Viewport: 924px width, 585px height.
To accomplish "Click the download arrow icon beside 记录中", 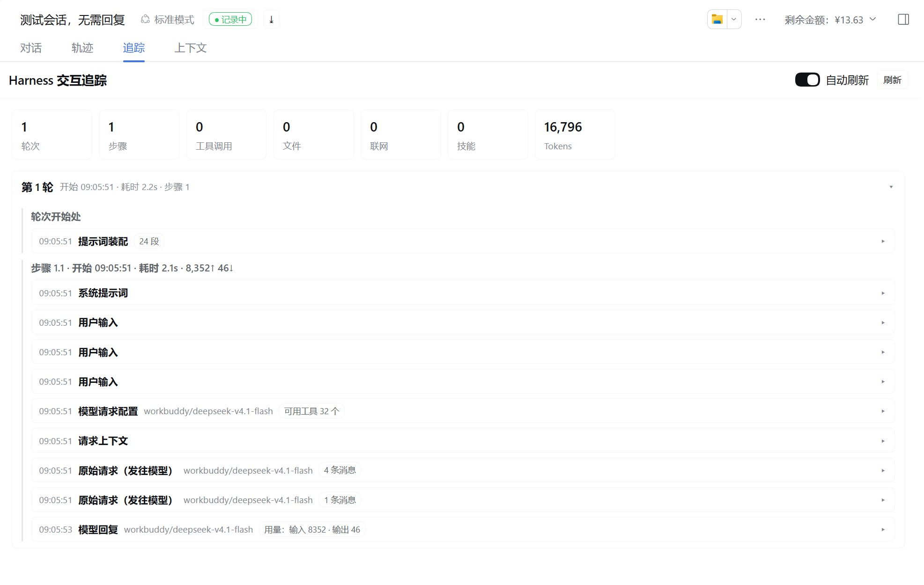I will (x=271, y=20).
